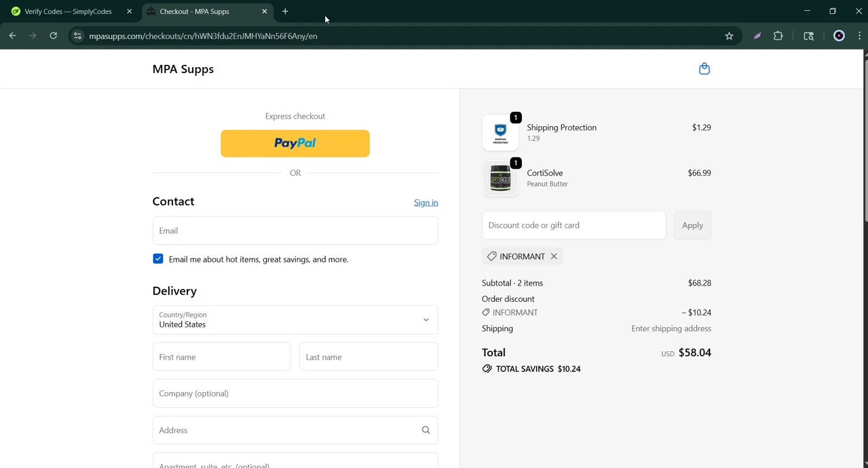This screenshot has height=468, width=868.
Task: Focus the Last name field
Action: click(x=369, y=357)
